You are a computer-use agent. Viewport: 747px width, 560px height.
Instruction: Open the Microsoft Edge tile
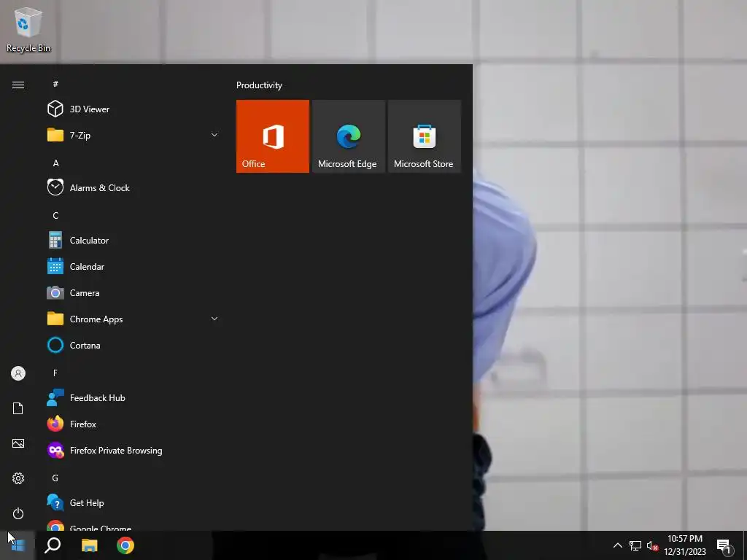coord(348,136)
